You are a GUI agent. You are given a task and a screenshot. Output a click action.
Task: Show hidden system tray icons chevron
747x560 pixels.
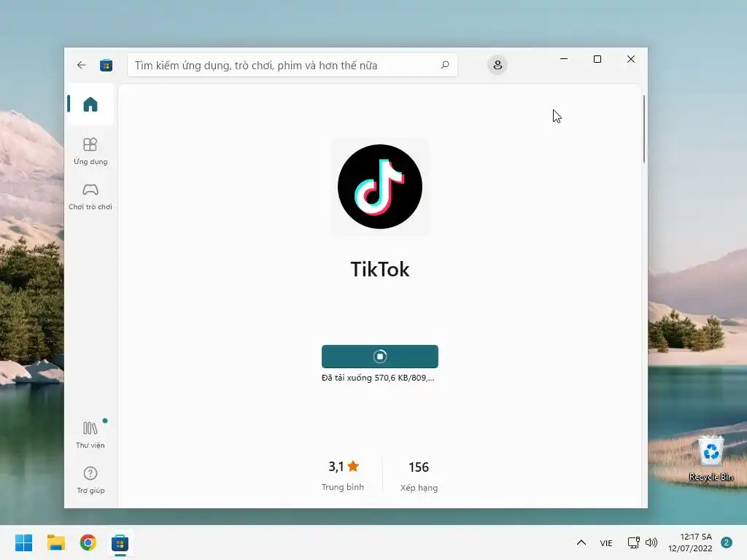581,542
